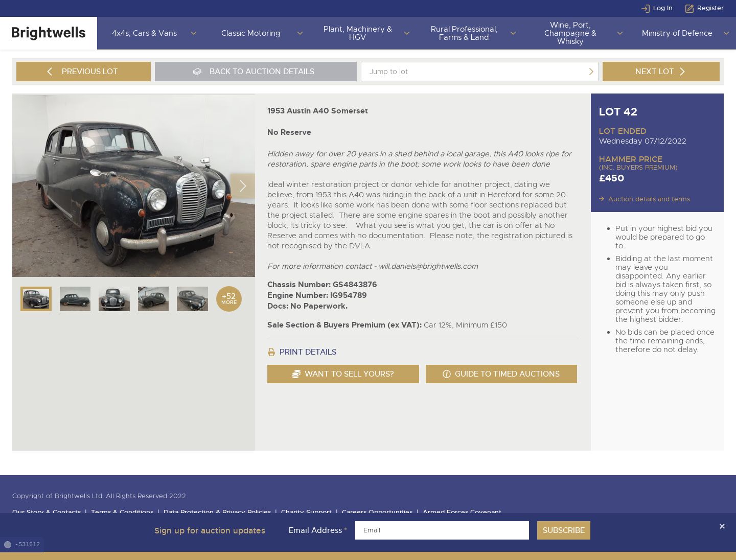Expand Rural Professional, Farms & Land chevron

point(513,33)
